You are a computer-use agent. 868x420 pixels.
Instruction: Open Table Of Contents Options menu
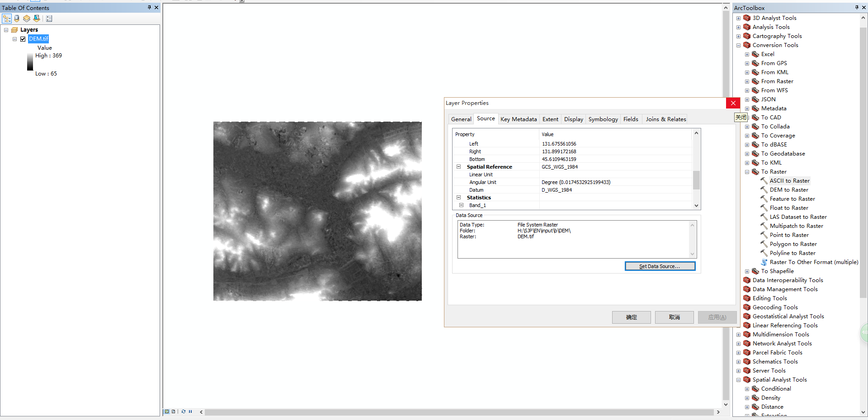49,18
